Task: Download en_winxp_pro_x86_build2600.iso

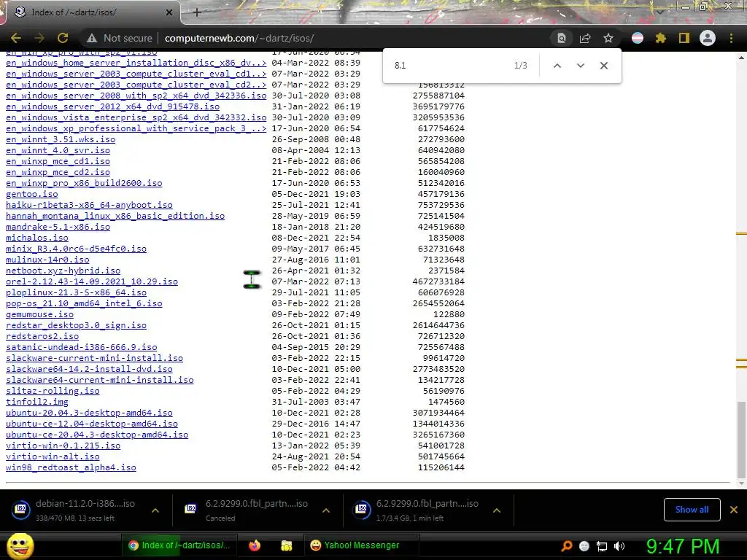Action: 84,183
